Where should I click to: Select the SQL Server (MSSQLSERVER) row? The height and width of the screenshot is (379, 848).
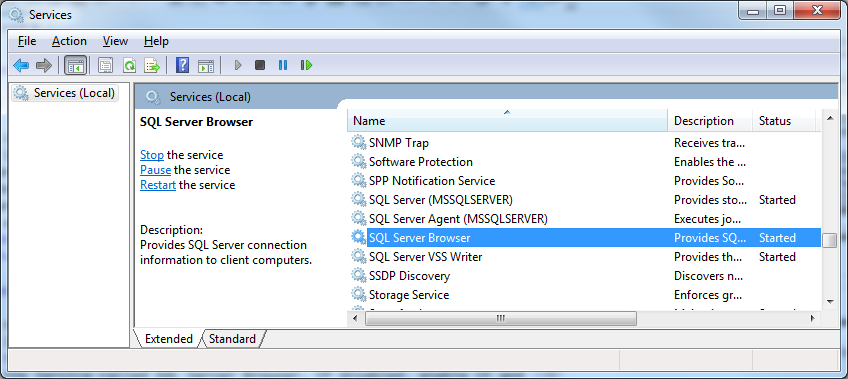point(583,200)
